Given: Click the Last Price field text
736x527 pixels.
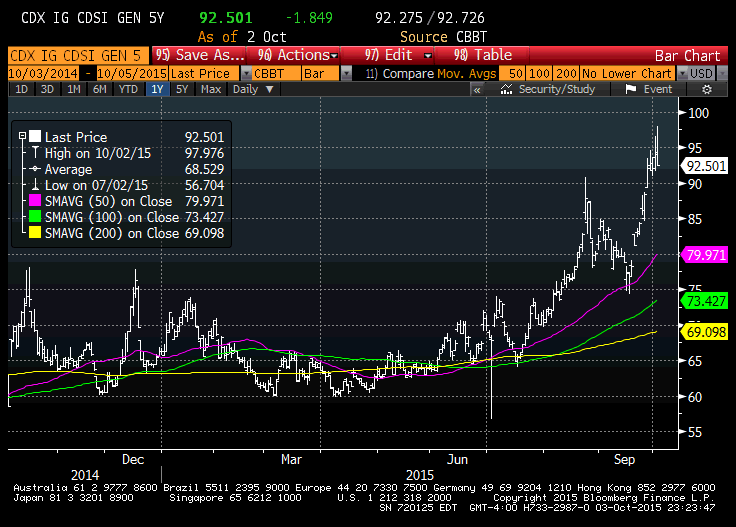Looking at the screenshot, I should pyautogui.click(x=200, y=74).
